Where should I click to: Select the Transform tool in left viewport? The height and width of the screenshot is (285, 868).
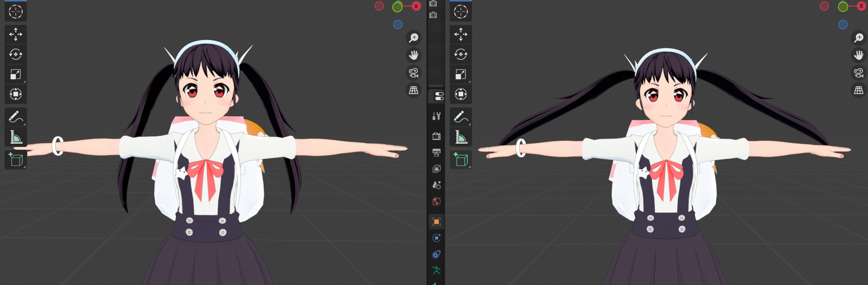coord(16,94)
